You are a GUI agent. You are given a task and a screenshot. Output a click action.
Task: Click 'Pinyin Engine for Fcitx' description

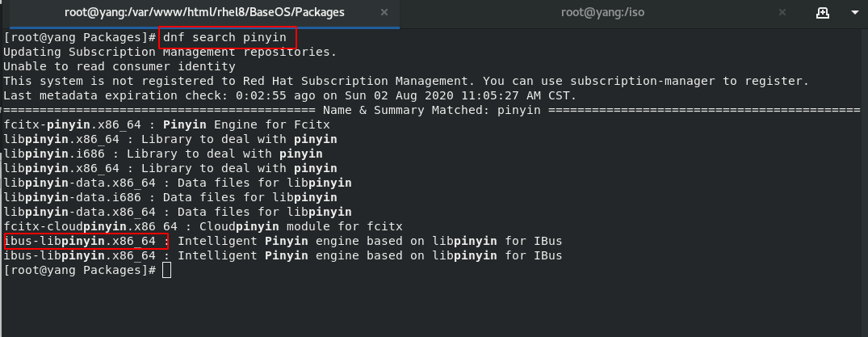(246, 124)
